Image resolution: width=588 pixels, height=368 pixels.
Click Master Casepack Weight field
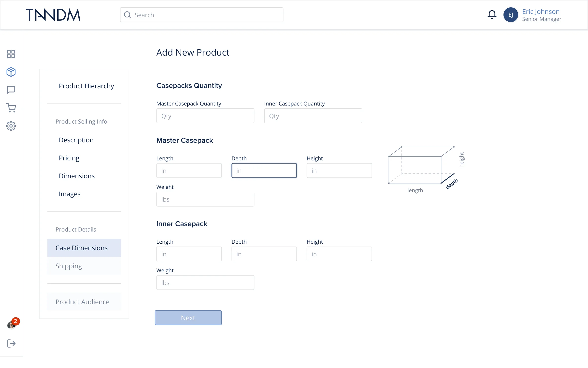(x=205, y=199)
